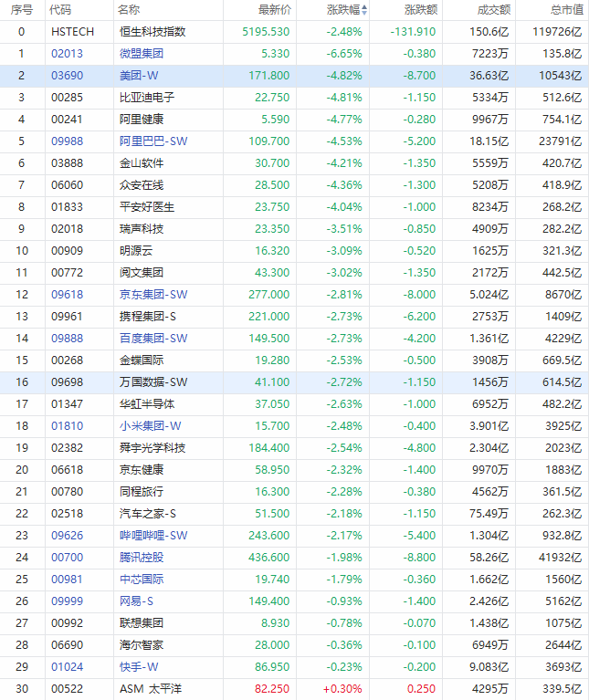The image size is (589, 700).
Task: Select the 恒生科技指数 name cell
Action: tap(153, 32)
